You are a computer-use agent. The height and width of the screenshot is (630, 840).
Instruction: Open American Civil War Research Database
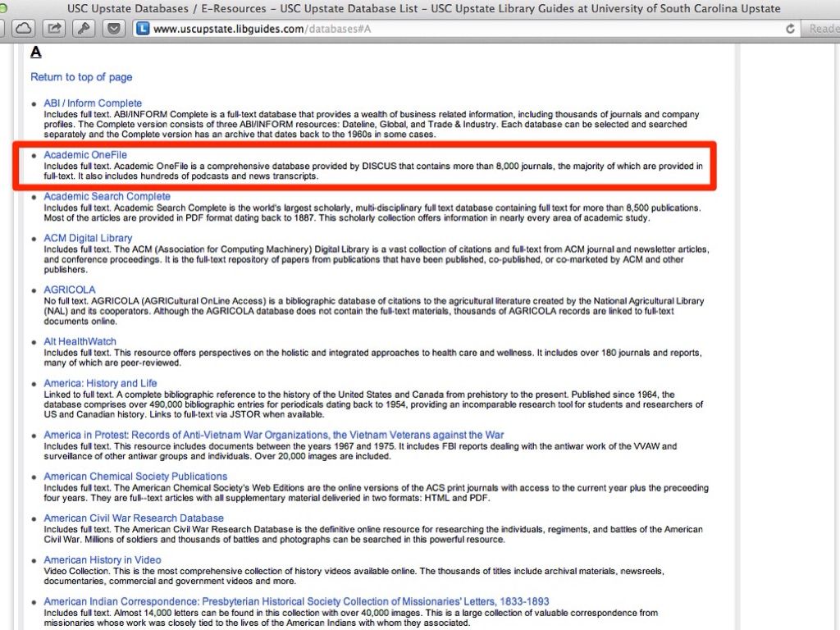[134, 518]
